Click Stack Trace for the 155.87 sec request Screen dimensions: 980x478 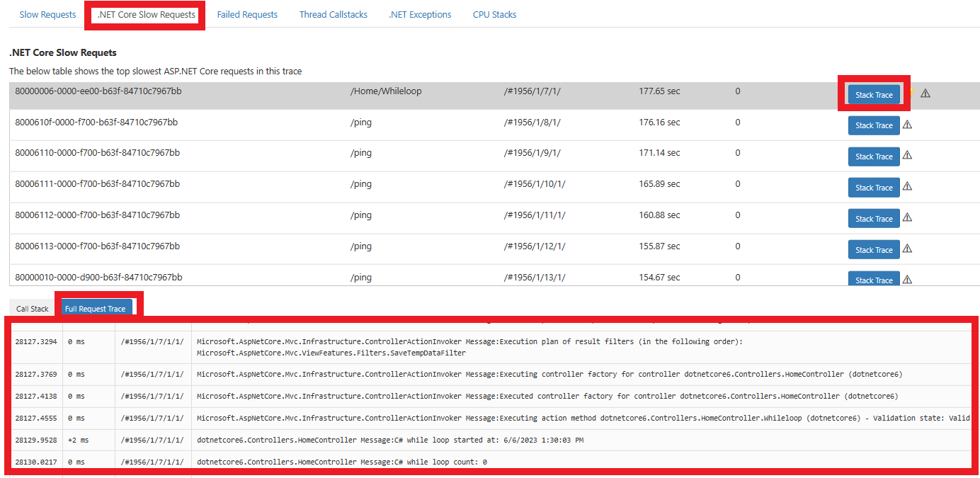click(874, 250)
